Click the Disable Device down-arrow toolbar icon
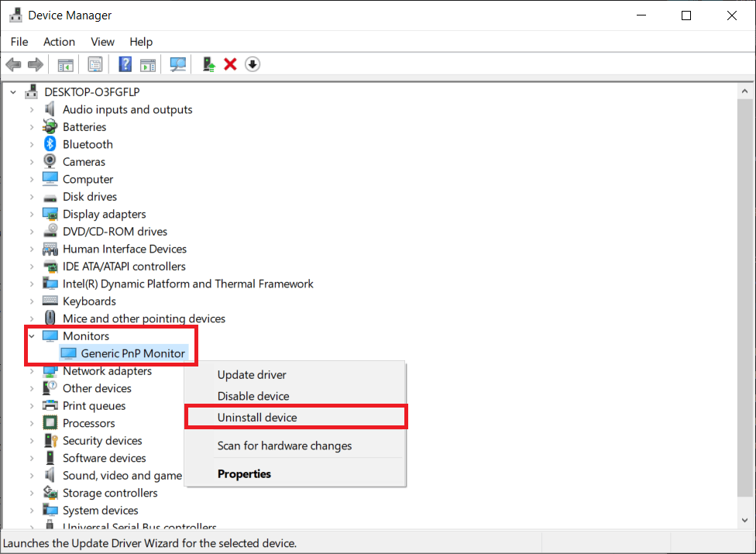The height and width of the screenshot is (554, 756). 253,64
